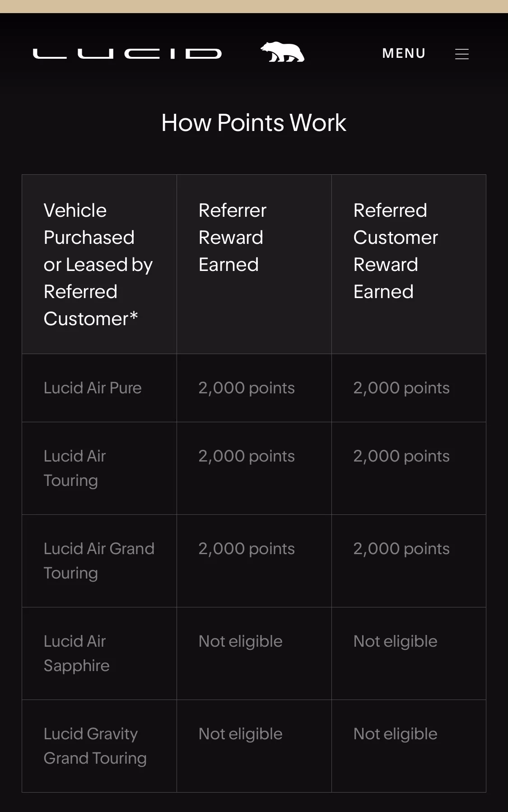Open the hamburger menu icon

[x=461, y=54]
